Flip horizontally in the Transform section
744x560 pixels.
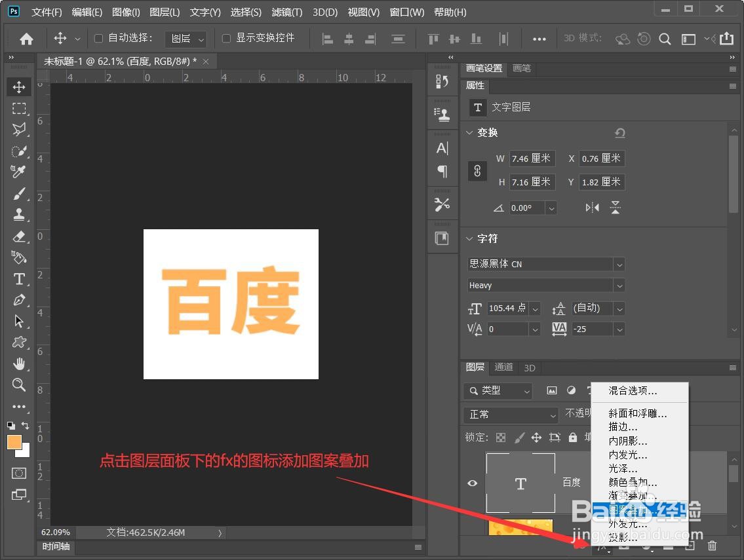tap(592, 208)
